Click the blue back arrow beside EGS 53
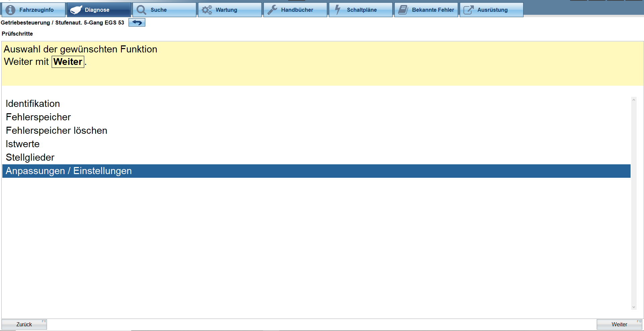 click(137, 23)
